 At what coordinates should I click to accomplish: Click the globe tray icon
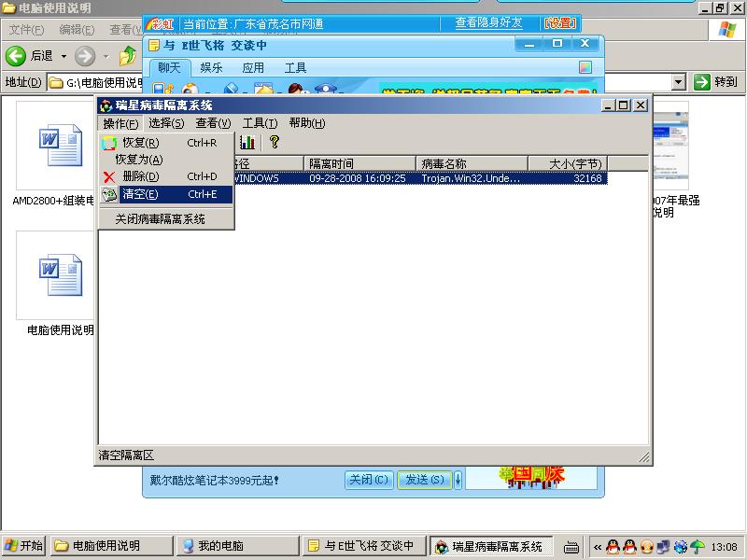[x=681, y=546]
